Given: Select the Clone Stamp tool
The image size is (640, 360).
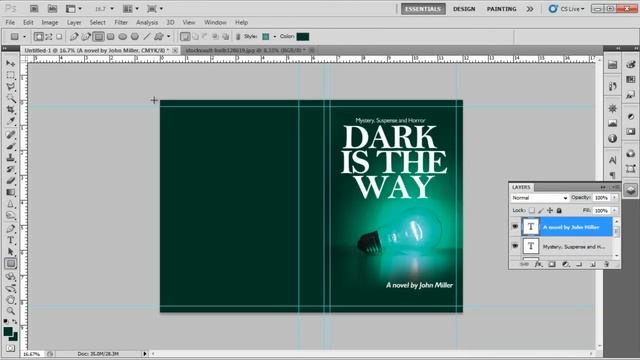Looking at the screenshot, I should tap(11, 157).
